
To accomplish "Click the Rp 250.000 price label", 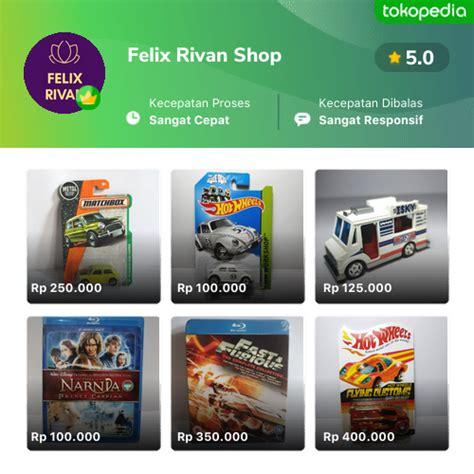I will 66,288.
